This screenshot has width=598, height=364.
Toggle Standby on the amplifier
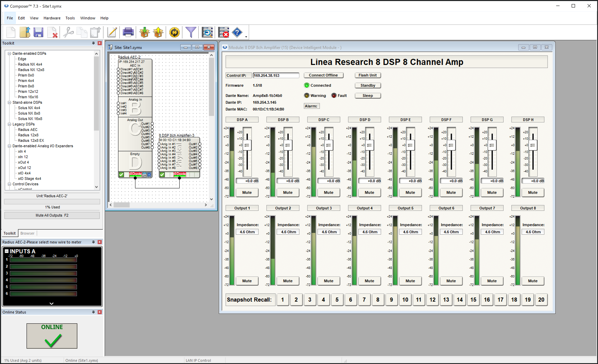point(368,85)
